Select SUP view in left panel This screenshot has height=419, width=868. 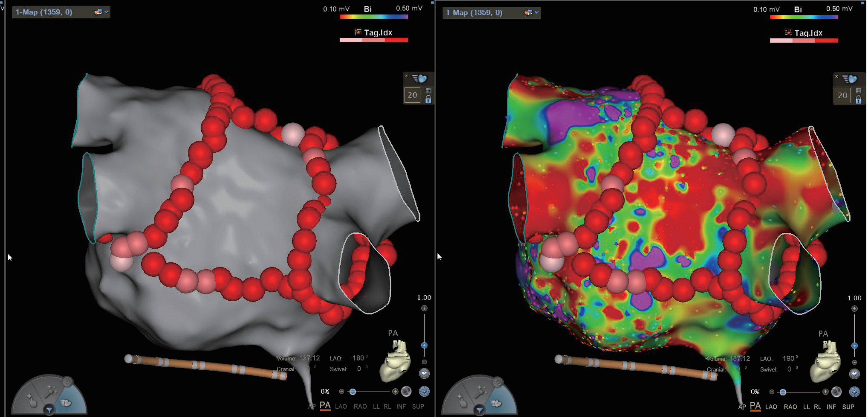(x=418, y=406)
